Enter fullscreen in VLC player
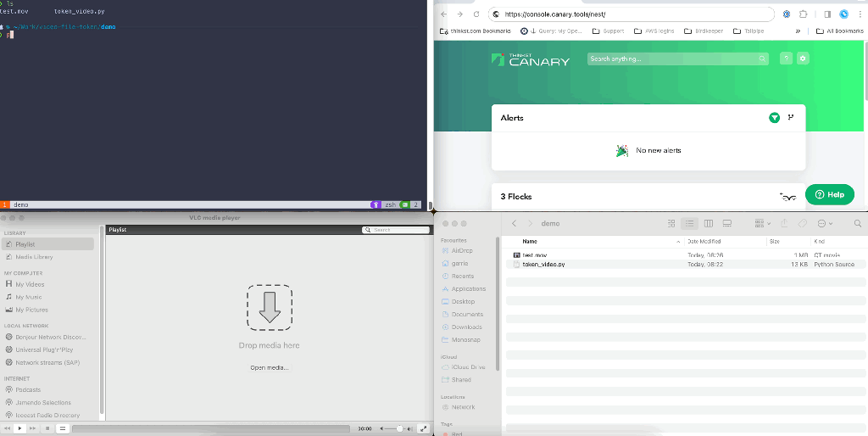Screen dimensions: 868x436 click(x=424, y=428)
